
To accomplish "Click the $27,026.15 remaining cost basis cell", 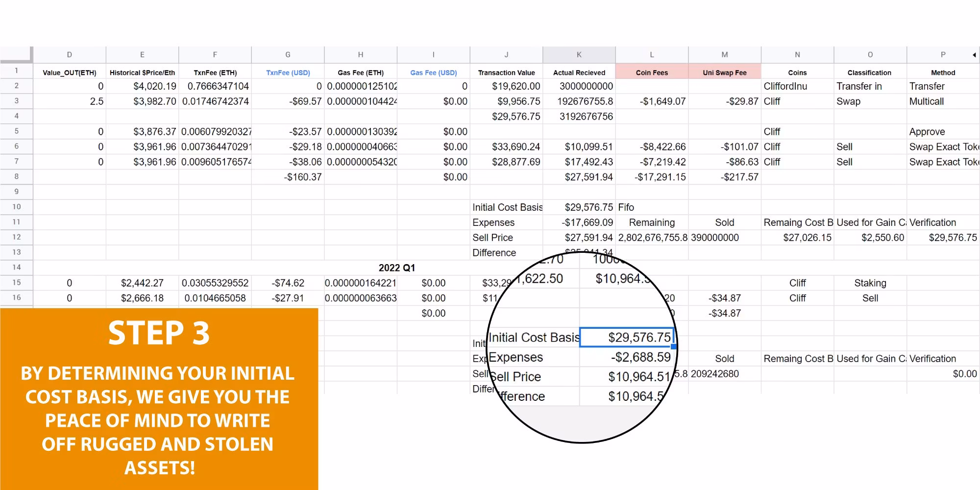I will click(x=807, y=238).
